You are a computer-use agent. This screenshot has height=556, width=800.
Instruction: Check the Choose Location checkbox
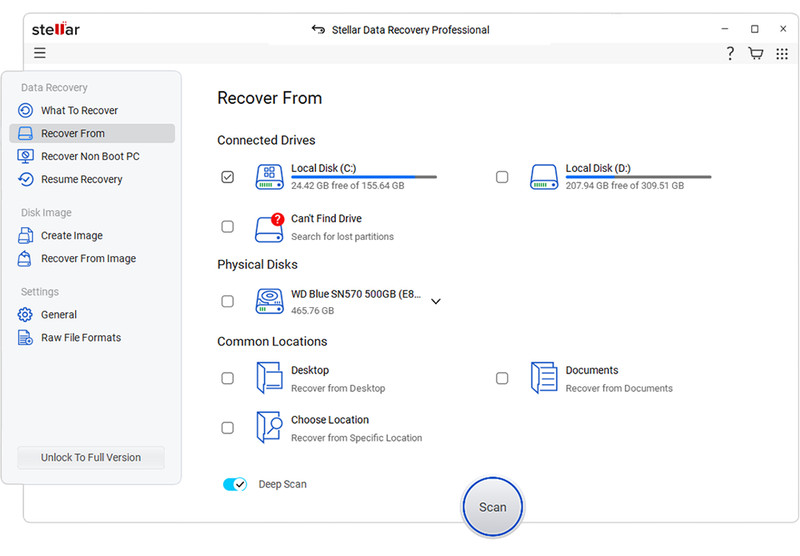point(228,427)
